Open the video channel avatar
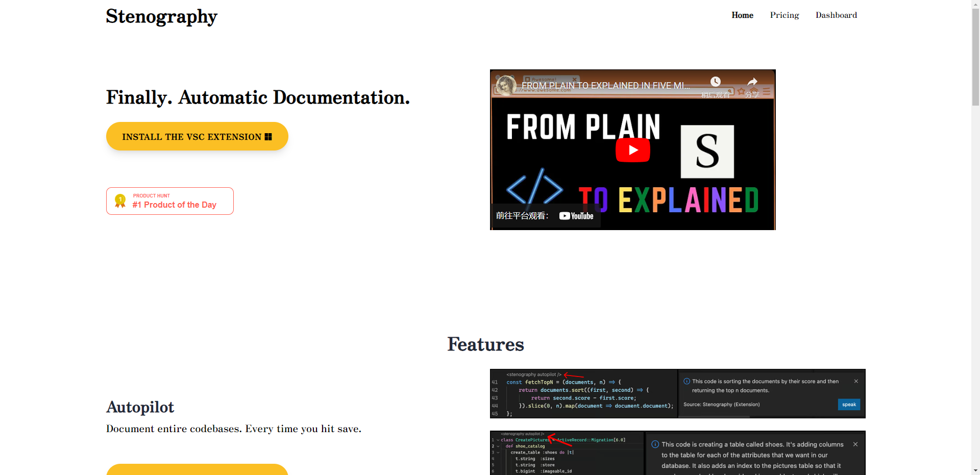Viewport: 980px width, 475px height. [506, 85]
